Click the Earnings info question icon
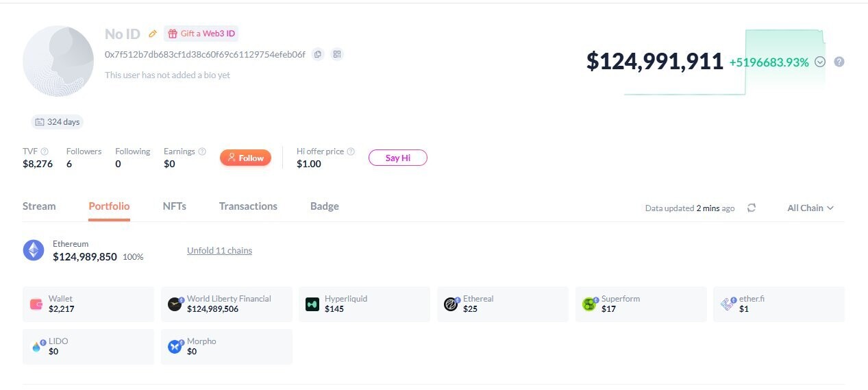868x390 pixels. pos(202,151)
